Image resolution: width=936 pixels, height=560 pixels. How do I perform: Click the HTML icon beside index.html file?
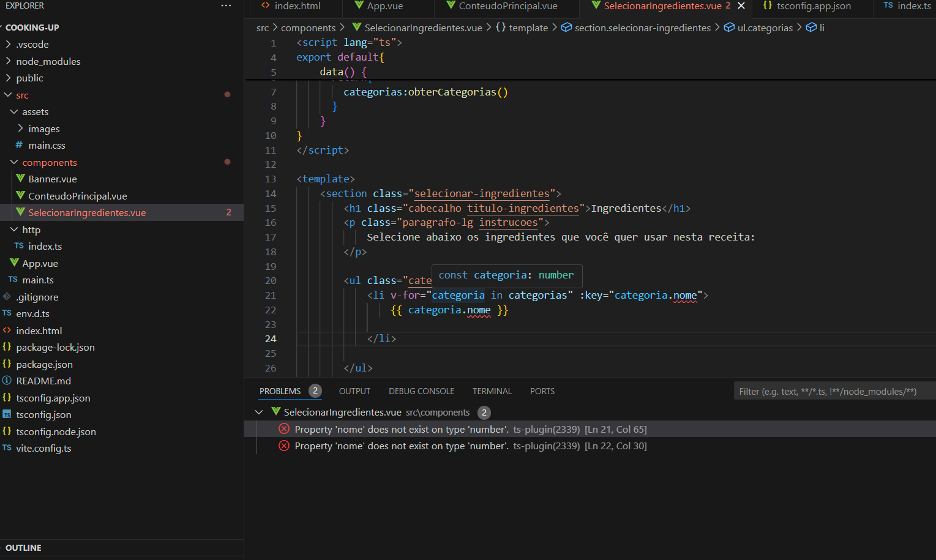(7, 330)
